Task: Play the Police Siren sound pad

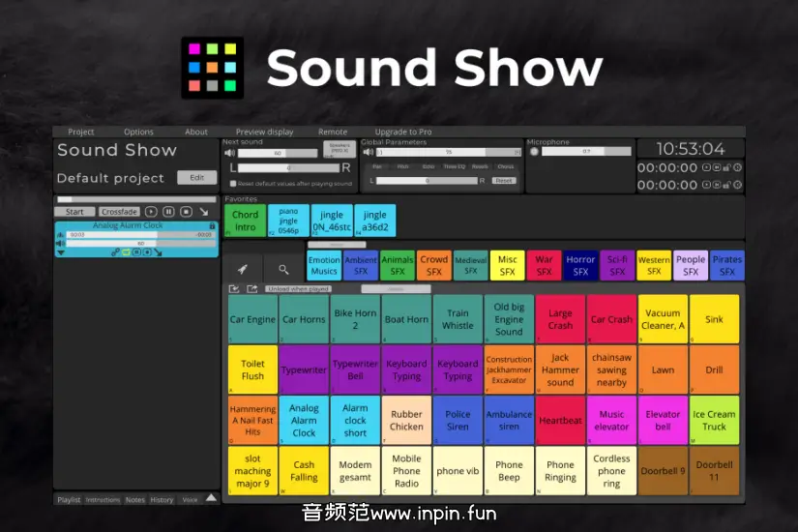Action: point(458,421)
